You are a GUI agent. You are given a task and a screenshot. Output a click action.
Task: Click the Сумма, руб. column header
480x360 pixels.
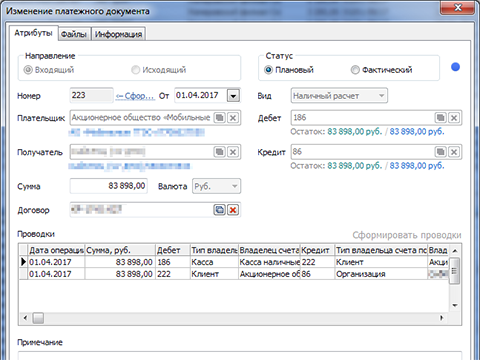(x=120, y=250)
